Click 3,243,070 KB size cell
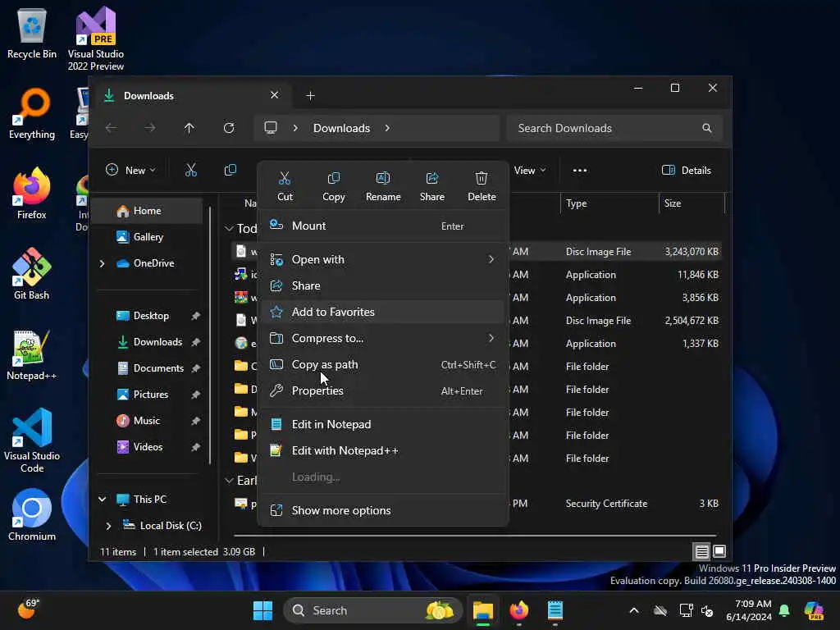 coord(692,252)
